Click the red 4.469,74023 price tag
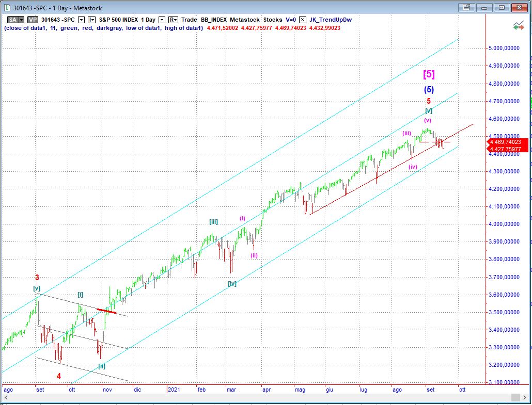 coord(507,142)
